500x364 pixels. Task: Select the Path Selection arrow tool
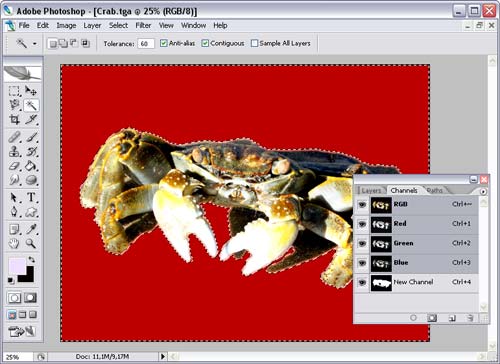[14, 197]
